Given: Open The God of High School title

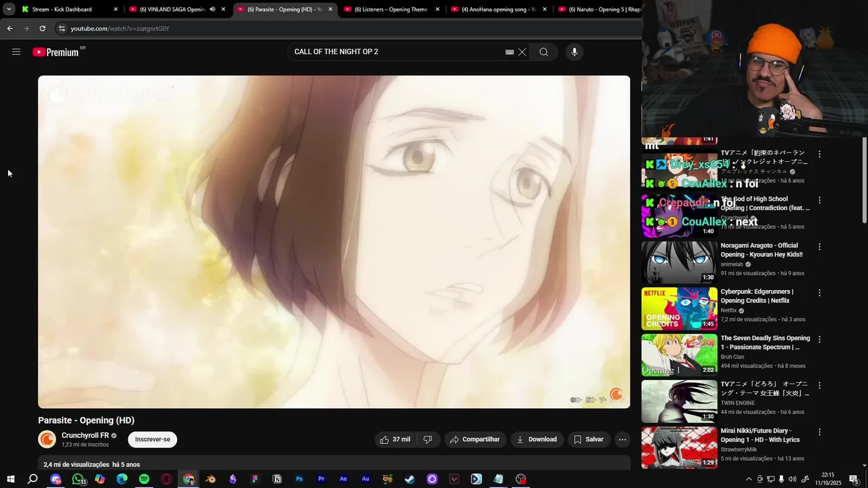Looking at the screenshot, I should (765, 203).
